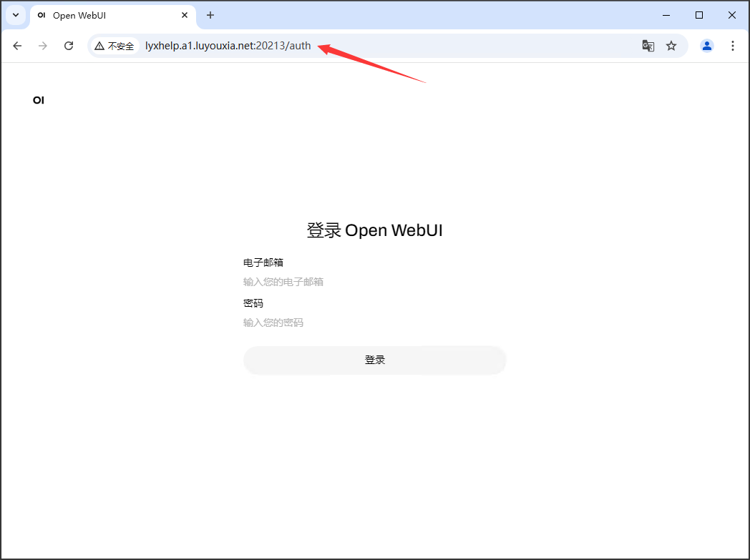Go back to the previous page
Screen dimensions: 750x560
click(17, 46)
